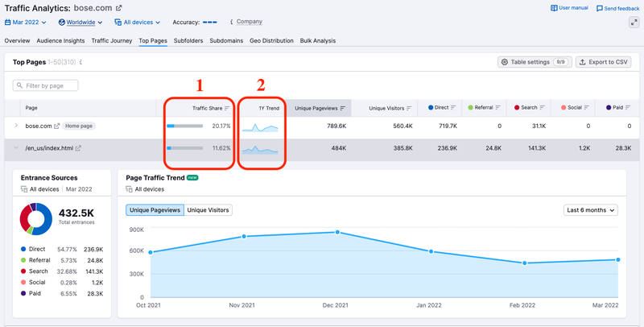Click the bose.com 1Y trend sparkline
Image resolution: width=644 pixels, height=327 pixels.
point(260,127)
